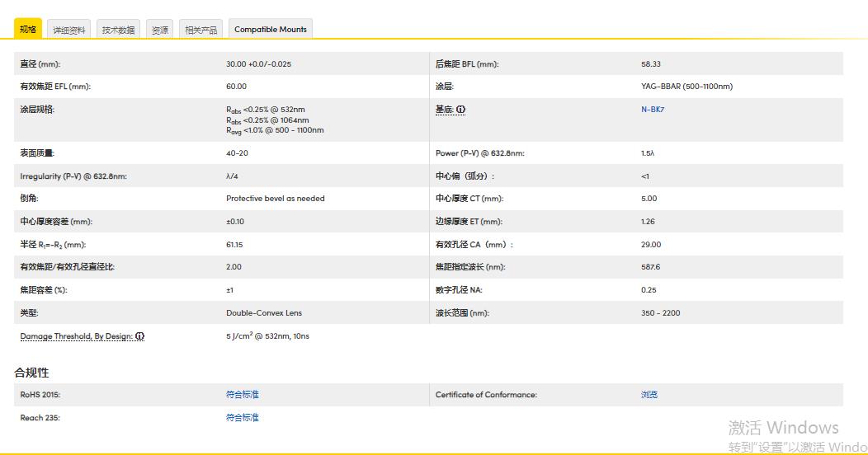Click the 有效孔径 CA（mm）label

click(474, 244)
